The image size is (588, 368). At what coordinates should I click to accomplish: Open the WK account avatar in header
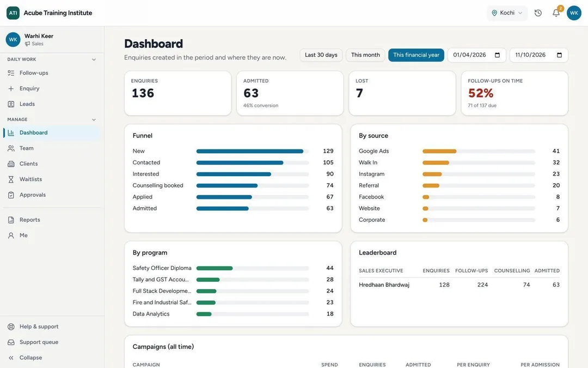[x=574, y=13]
